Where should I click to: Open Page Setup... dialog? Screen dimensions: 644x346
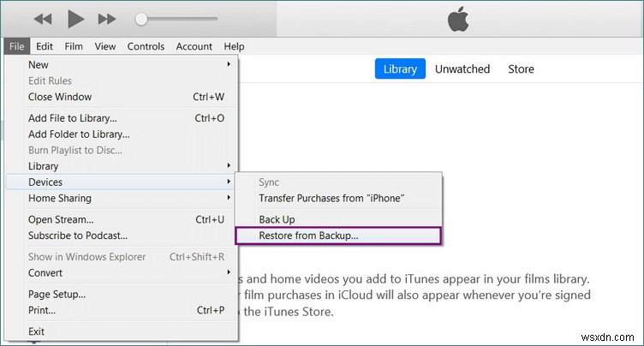click(x=121, y=295)
